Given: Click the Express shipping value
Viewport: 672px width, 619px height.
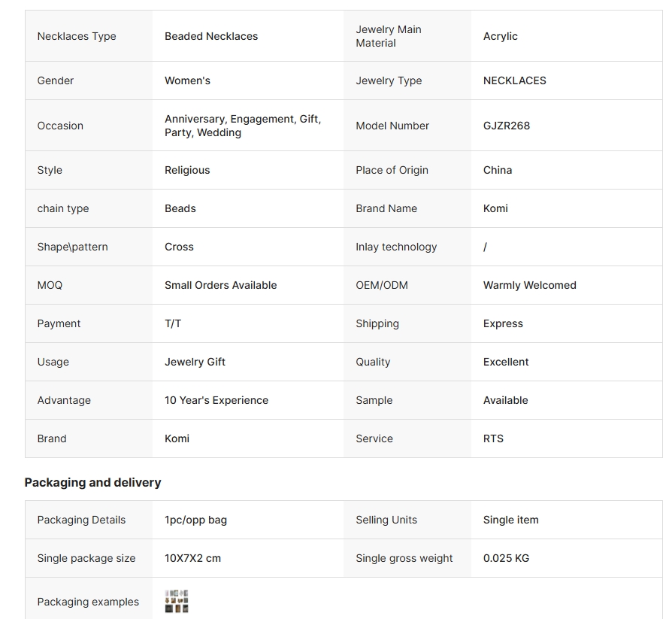Looking at the screenshot, I should click(503, 323).
